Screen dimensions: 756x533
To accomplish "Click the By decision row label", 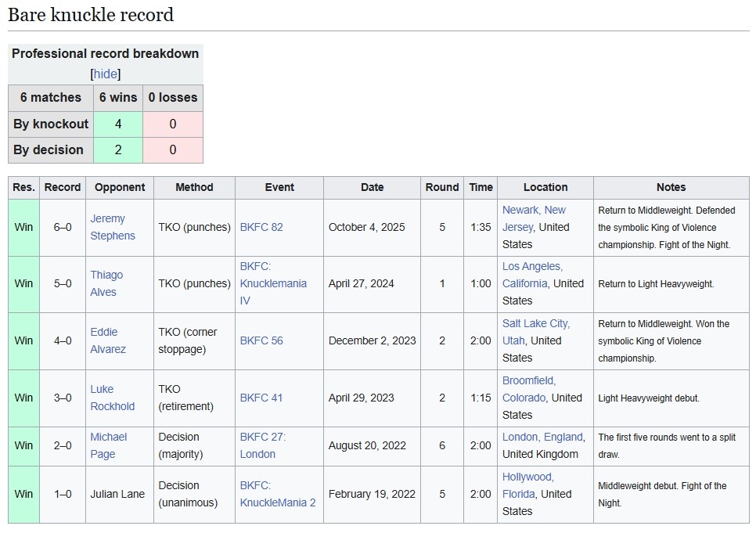I will tap(51, 150).
